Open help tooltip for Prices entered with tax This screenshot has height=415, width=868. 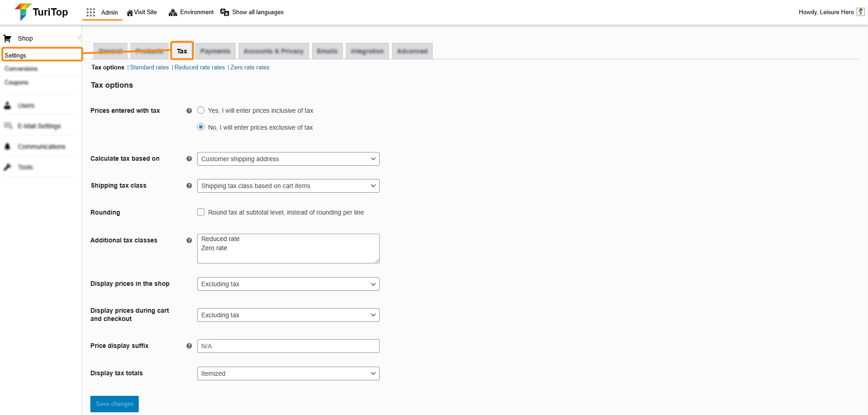coord(189,111)
